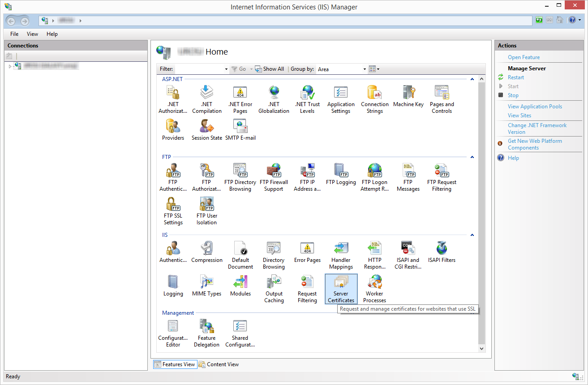Open Session State settings

tap(206, 130)
